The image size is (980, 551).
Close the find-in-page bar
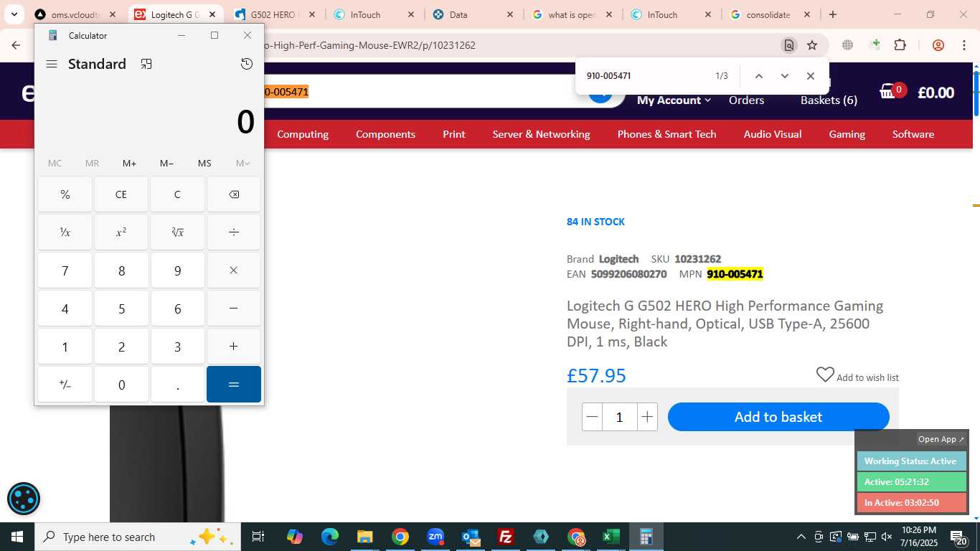click(x=810, y=76)
